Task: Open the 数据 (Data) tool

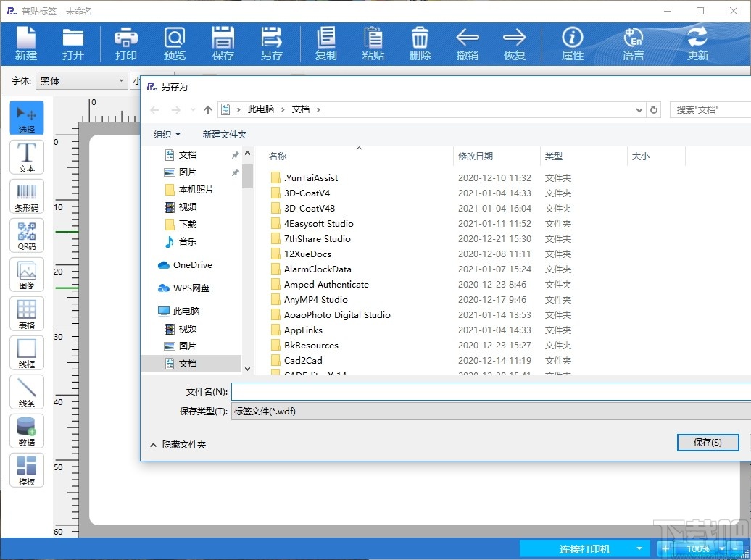Action: [x=27, y=431]
